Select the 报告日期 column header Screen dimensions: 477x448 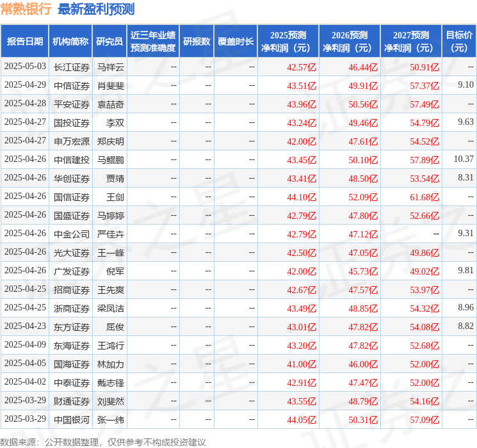click(25, 42)
